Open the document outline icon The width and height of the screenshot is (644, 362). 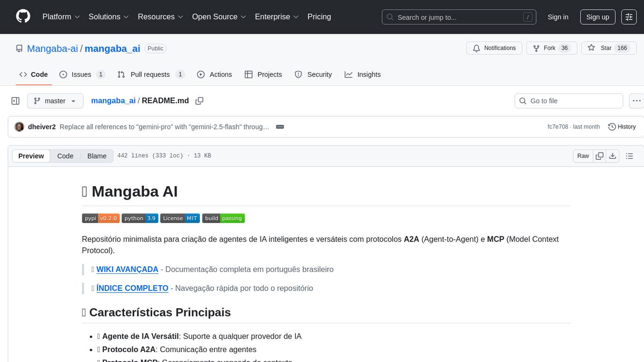click(629, 156)
